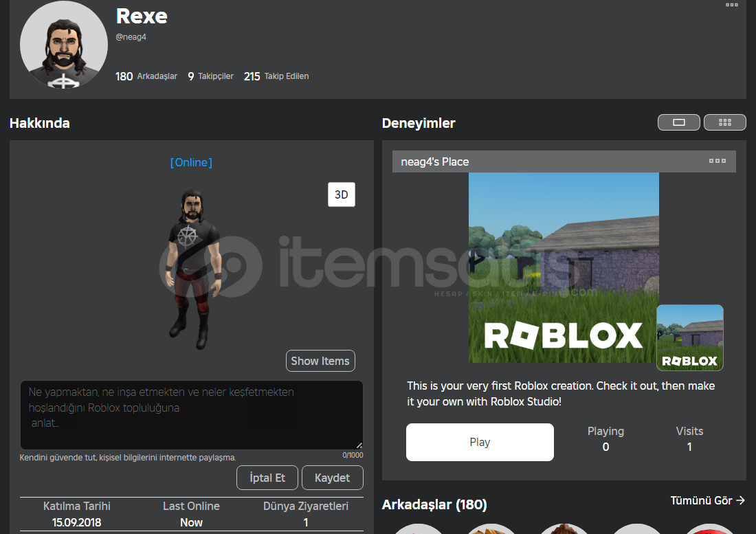Click the Rexe display name
This screenshot has height=534, width=756.
coord(142,16)
